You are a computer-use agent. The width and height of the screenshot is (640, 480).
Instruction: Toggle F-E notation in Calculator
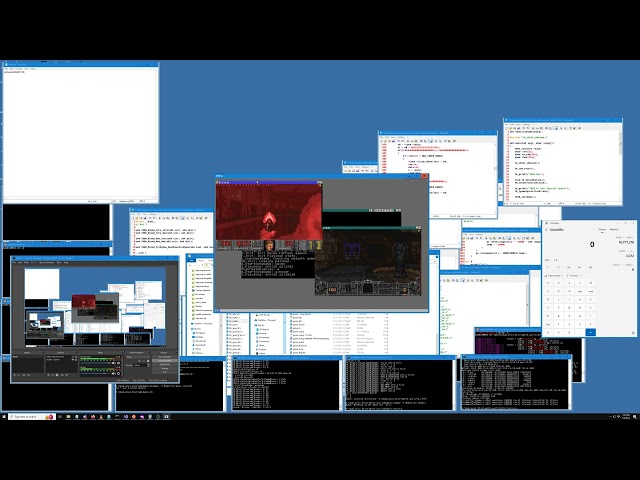pyautogui.click(x=556, y=260)
